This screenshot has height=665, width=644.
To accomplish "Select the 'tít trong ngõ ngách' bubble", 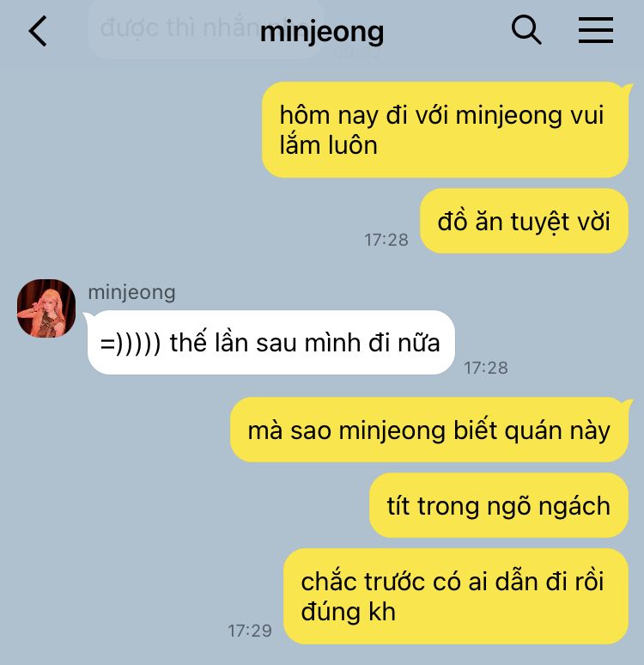I will (499, 505).
